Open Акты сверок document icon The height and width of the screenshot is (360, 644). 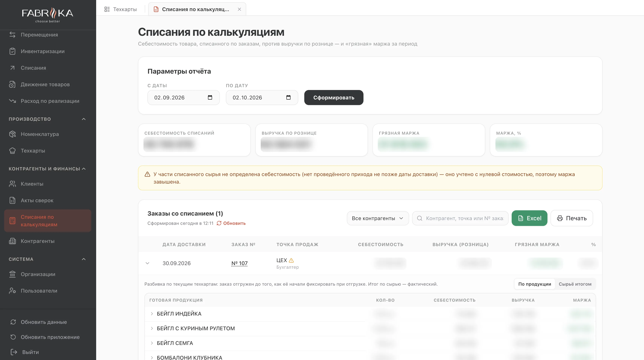(x=12, y=200)
